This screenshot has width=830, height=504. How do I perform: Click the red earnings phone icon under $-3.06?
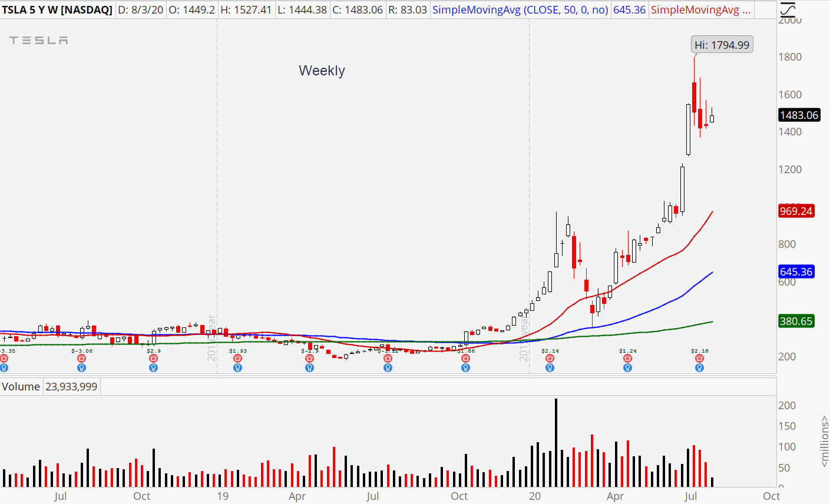tap(82, 358)
